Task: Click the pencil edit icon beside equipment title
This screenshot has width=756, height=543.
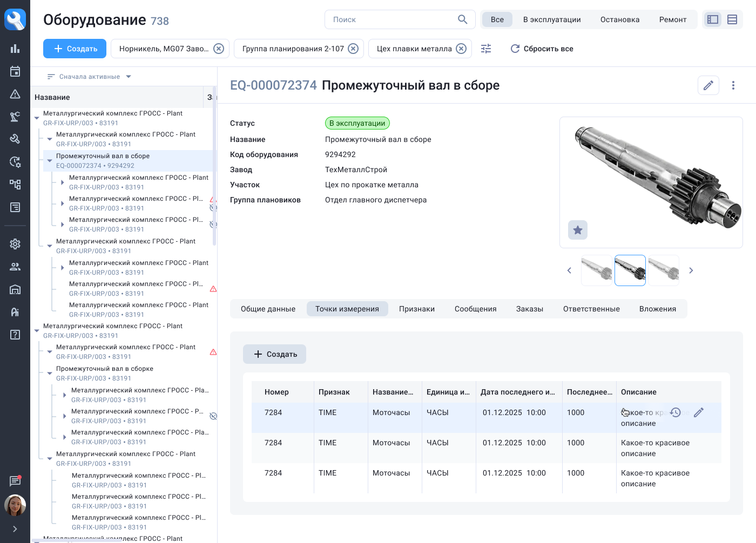Action: (708, 85)
